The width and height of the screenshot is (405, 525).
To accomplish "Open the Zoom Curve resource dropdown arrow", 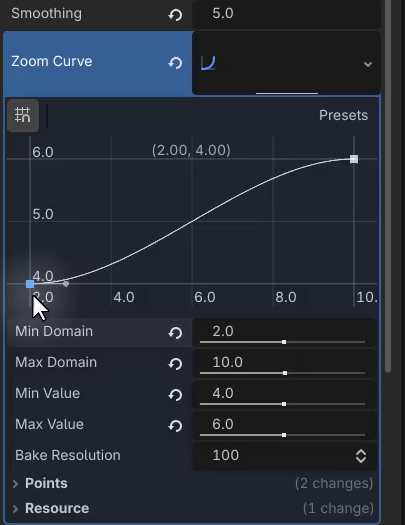I will coord(368,64).
